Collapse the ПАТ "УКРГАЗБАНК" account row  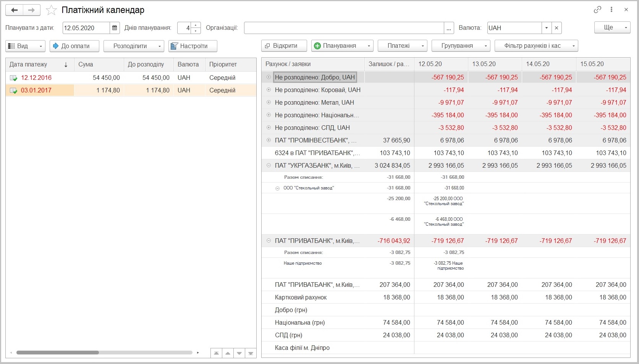(x=269, y=165)
